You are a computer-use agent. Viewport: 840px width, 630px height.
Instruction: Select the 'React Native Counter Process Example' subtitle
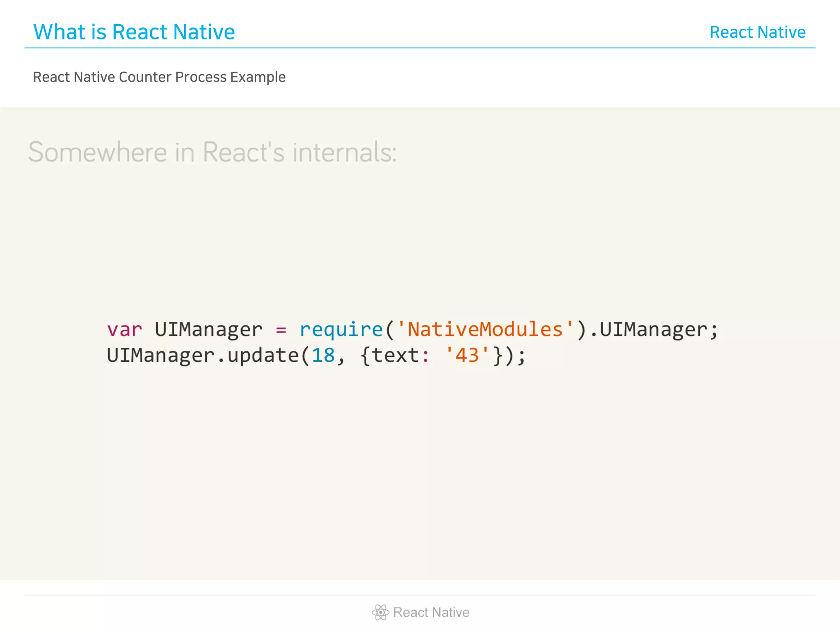click(x=159, y=77)
